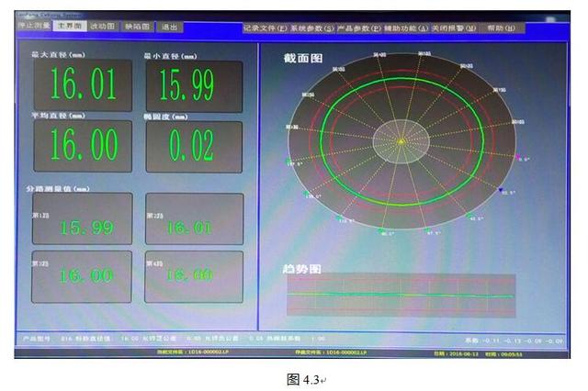Click the 椭圆度 0.02 display
The image size is (588, 391).
[194, 146]
